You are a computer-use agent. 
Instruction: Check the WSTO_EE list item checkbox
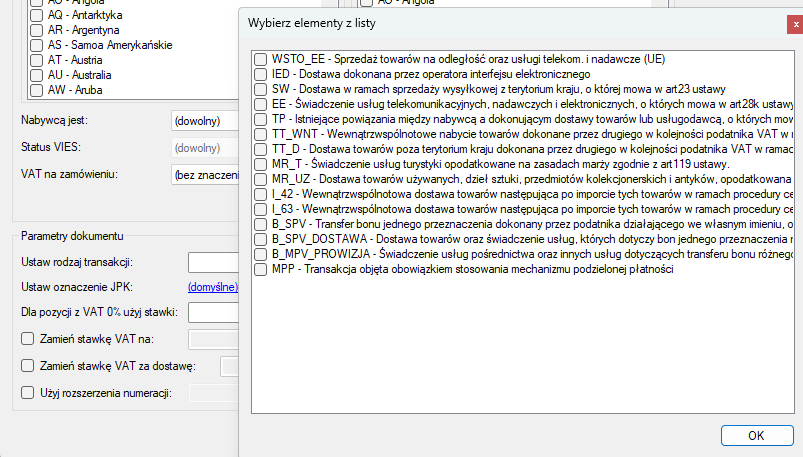[x=261, y=60]
